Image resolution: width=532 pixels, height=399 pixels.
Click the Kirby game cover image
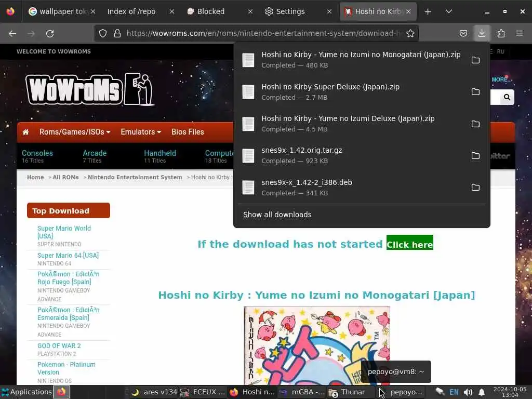coord(317,345)
